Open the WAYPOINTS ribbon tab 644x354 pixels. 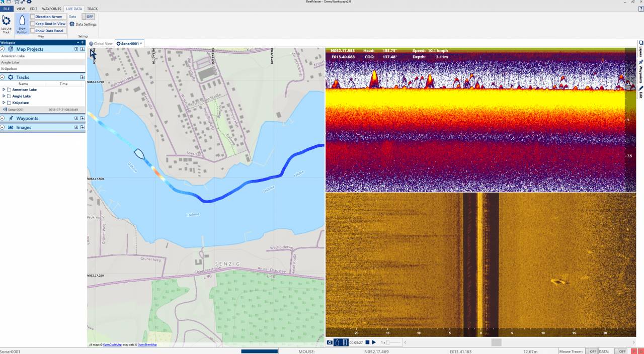click(51, 9)
